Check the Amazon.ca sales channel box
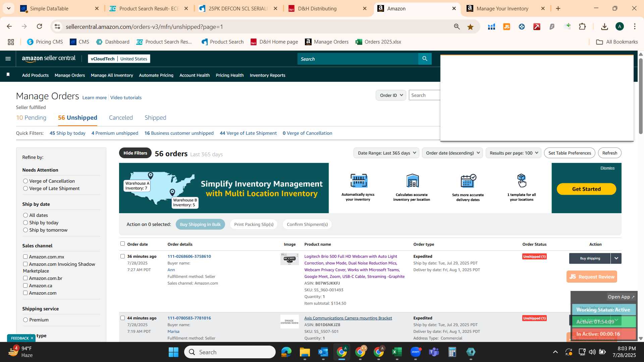This screenshot has height=362, width=644. [25, 285]
